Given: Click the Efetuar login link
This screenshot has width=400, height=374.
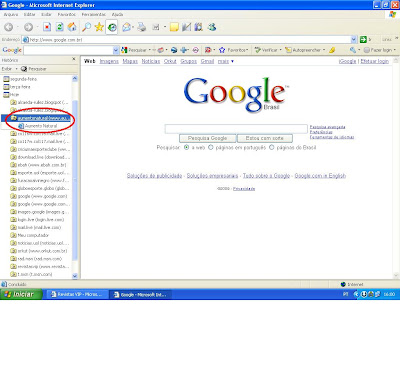Looking at the screenshot, I should click(374, 61).
